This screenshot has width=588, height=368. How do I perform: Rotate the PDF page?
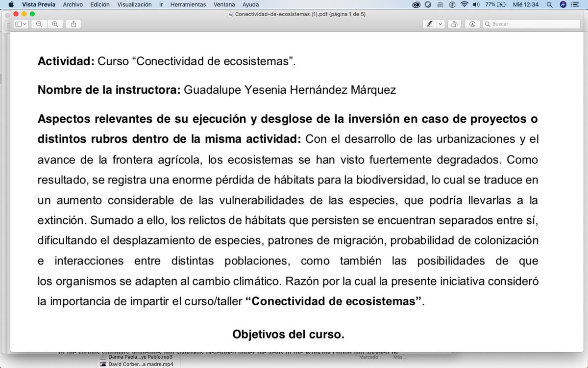tap(454, 24)
